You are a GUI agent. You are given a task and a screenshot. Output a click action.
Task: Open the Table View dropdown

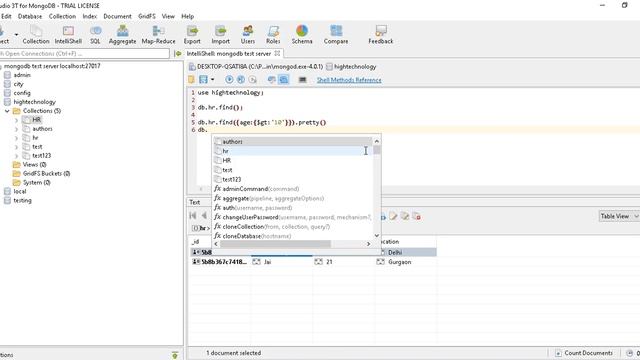618,216
